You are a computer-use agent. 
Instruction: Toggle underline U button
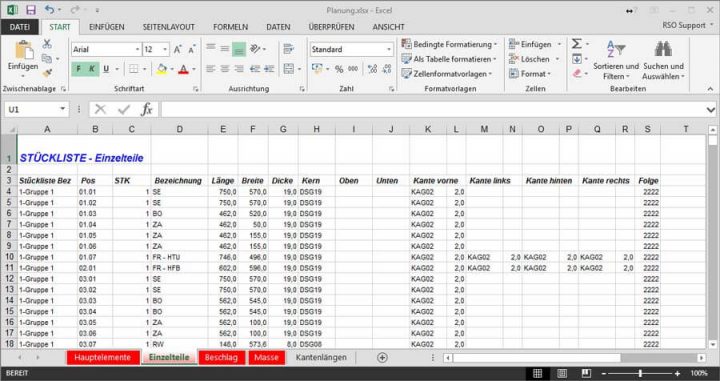point(106,69)
